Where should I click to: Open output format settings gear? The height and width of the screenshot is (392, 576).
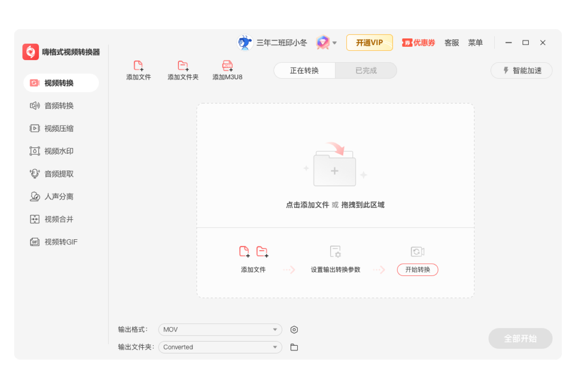pos(294,329)
